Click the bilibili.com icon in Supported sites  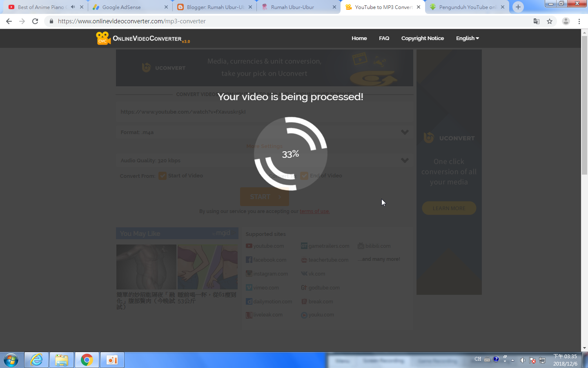361,246
